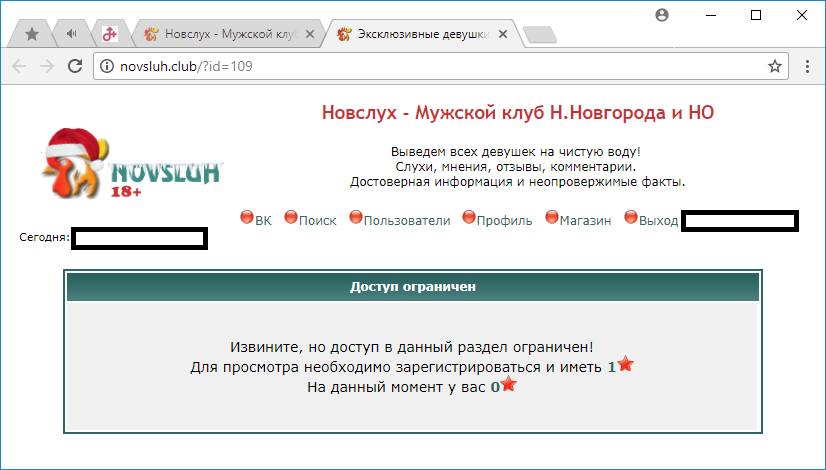Image resolution: width=826 pixels, height=470 pixels.
Task: Close the 'Новслух - Мужской клуб' tab
Action: click(x=309, y=34)
